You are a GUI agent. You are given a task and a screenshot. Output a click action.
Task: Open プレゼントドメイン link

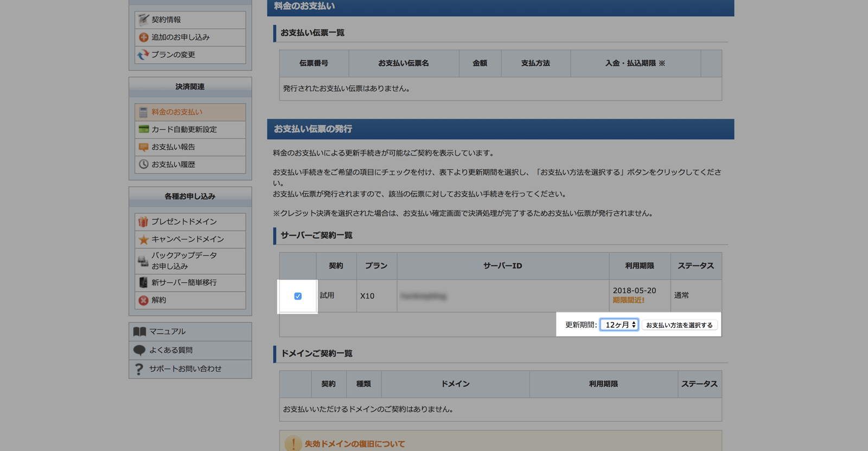tap(190, 221)
